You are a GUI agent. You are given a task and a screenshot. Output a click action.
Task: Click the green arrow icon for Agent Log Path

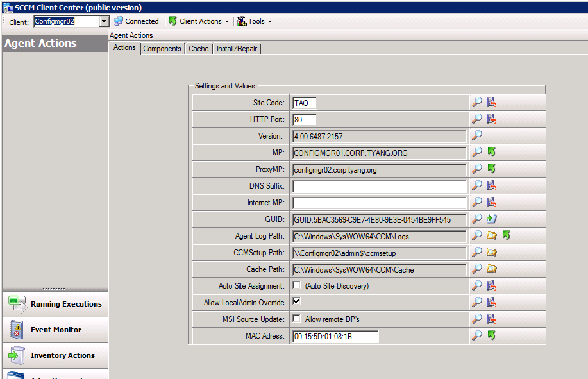coord(507,235)
